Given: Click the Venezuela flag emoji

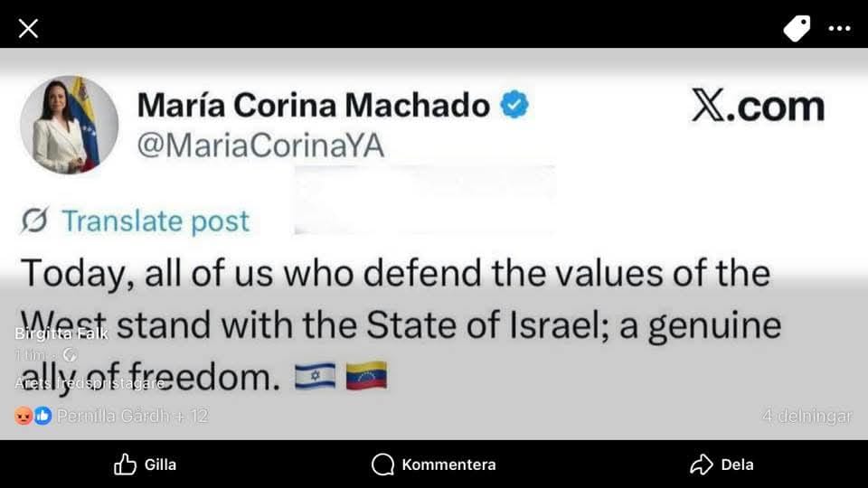Looking at the screenshot, I should 366,376.
